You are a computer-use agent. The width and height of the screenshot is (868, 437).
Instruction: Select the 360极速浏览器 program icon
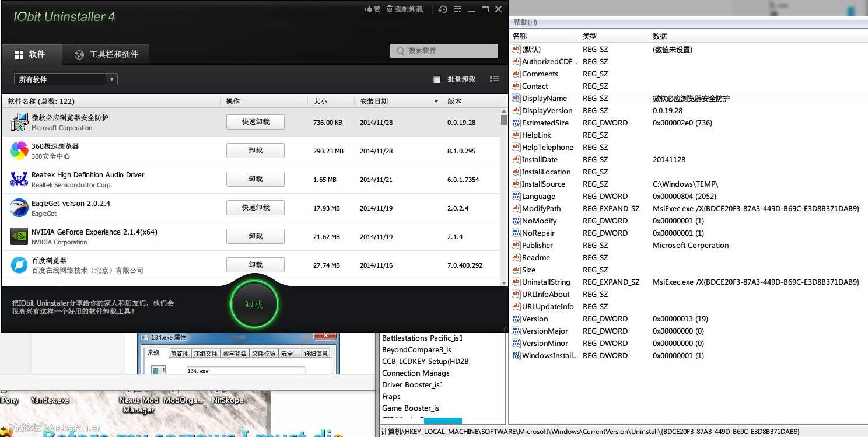point(19,151)
